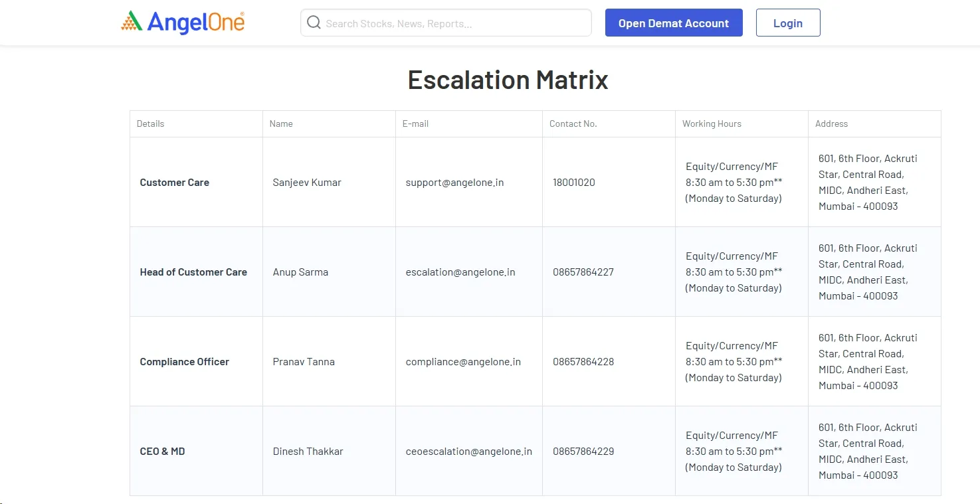
Task: Click working hours in Compliance Officer row
Action: (x=734, y=362)
